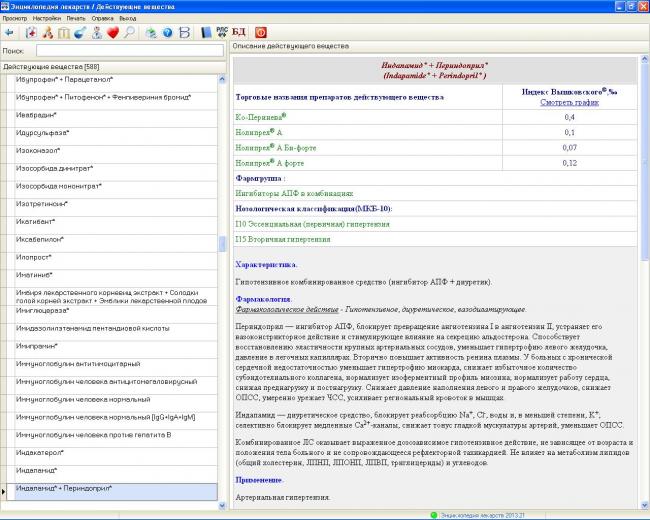Click the red power exit icon
The height and width of the screenshot is (520, 650).
(261, 32)
